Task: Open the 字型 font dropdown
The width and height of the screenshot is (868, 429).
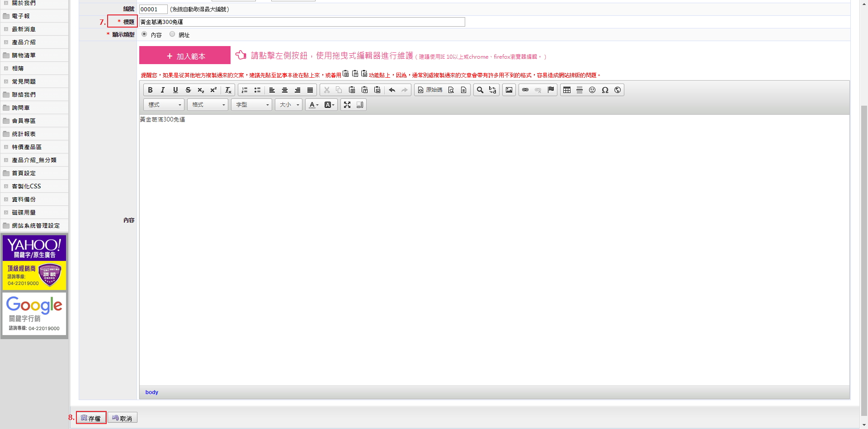Action: pyautogui.click(x=251, y=105)
